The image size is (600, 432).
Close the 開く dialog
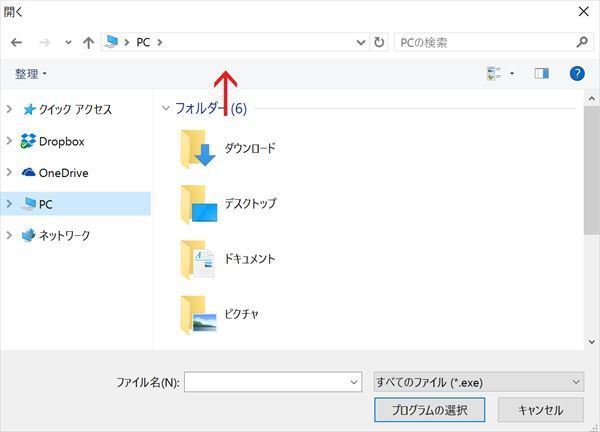click(x=584, y=12)
